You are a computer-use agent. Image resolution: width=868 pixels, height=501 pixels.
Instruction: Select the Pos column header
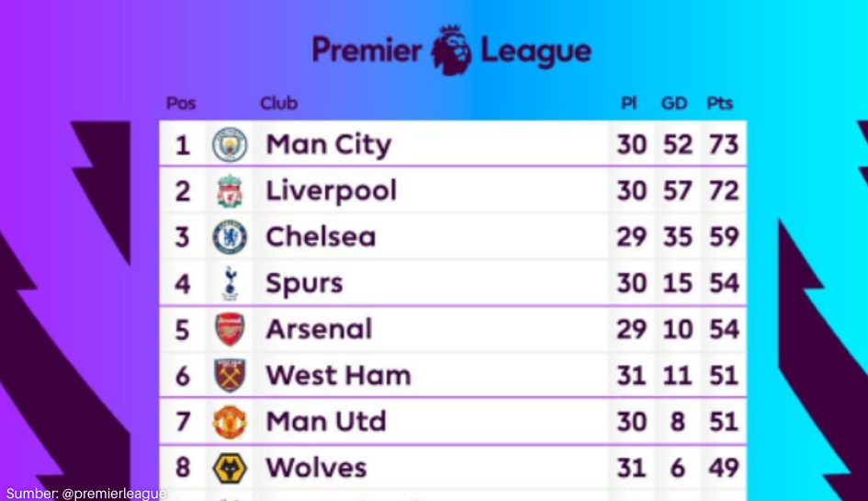tap(181, 104)
